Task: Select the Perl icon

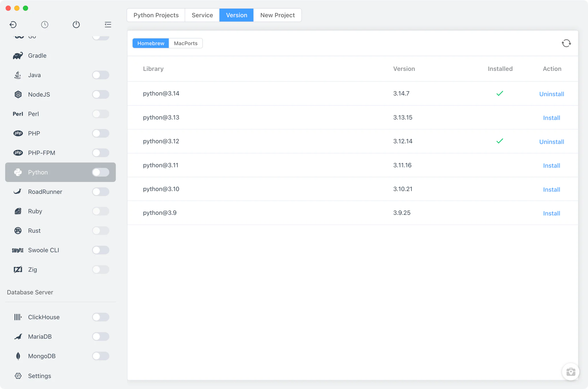Action: click(18, 114)
